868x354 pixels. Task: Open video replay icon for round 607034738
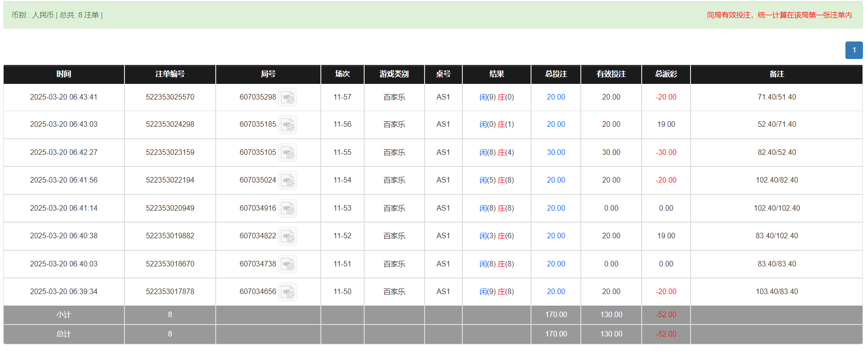[288, 264]
